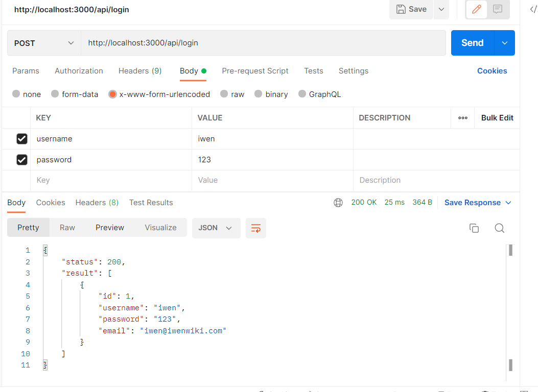Open the JSON format dropdown
This screenshot has height=392, width=538.
(x=216, y=228)
